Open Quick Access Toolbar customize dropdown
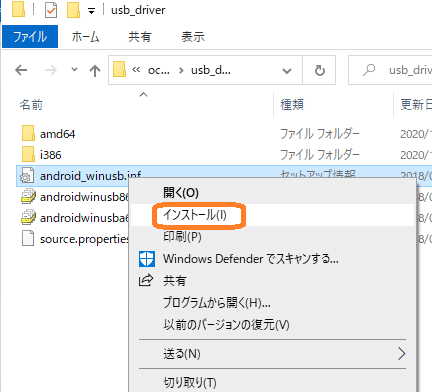Viewport: 432px width, 392px height. pyautogui.click(x=91, y=11)
